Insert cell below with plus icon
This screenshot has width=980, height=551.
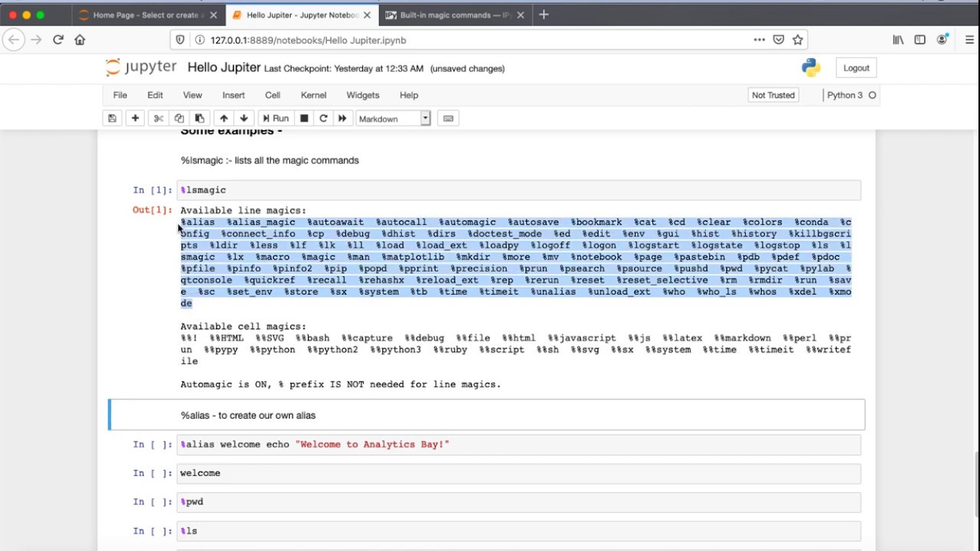click(135, 119)
